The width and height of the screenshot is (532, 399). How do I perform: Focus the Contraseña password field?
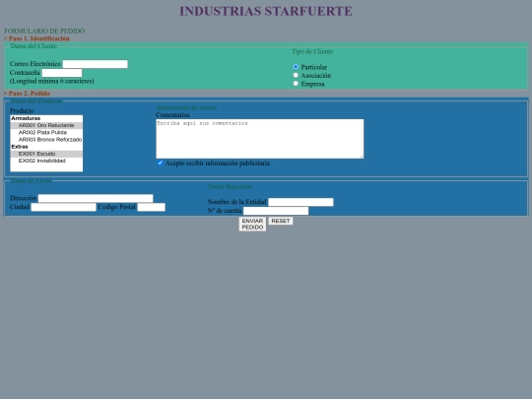pyautogui.click(x=62, y=73)
